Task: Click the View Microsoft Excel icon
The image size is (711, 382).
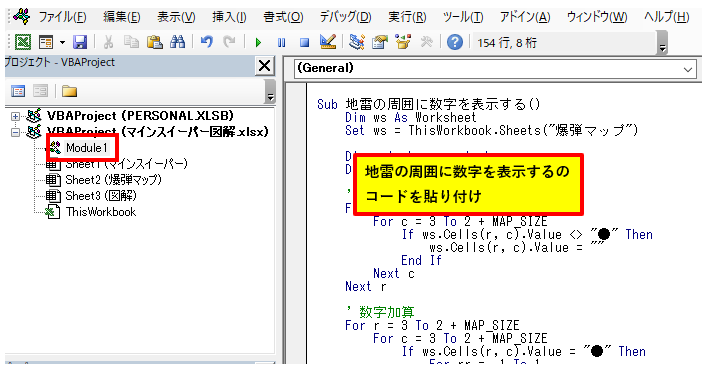Action: click(23, 42)
